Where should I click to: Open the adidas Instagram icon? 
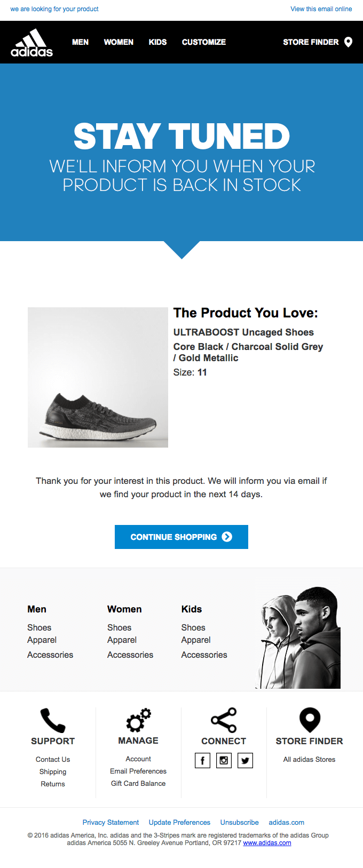(224, 760)
